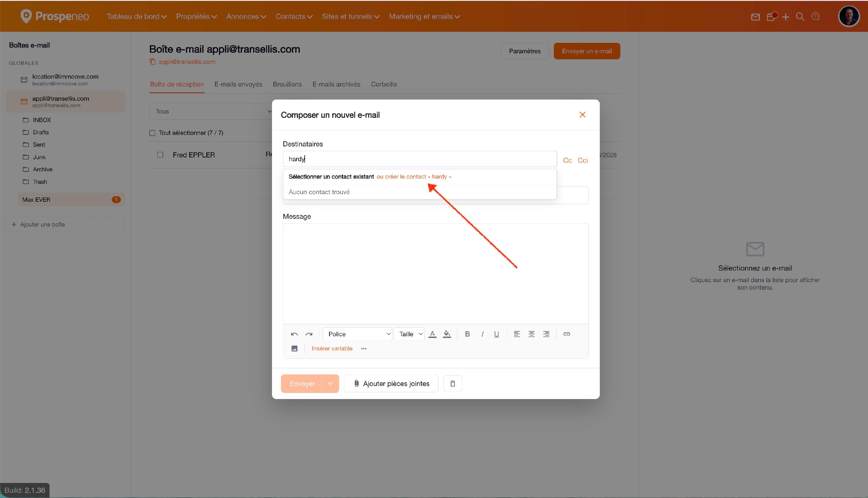The height and width of the screenshot is (498, 868).
Task: Click the Prospeneo logo
Action: (x=55, y=16)
